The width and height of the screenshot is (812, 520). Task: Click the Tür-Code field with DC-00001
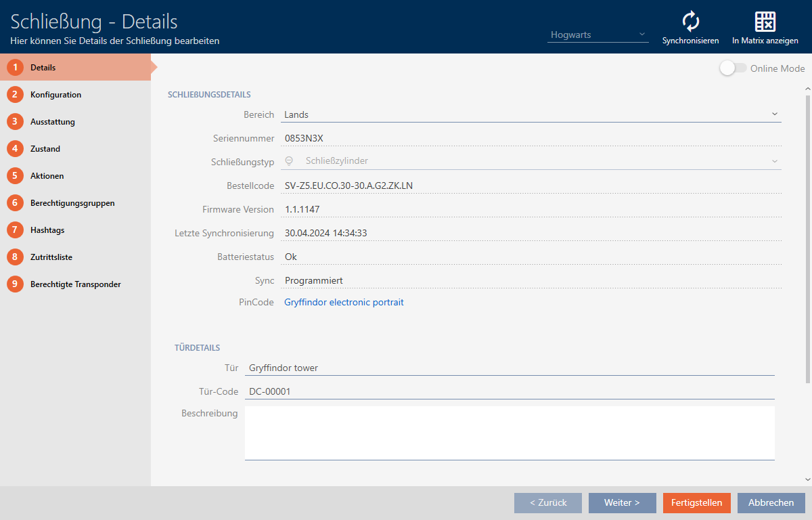tap(509, 391)
